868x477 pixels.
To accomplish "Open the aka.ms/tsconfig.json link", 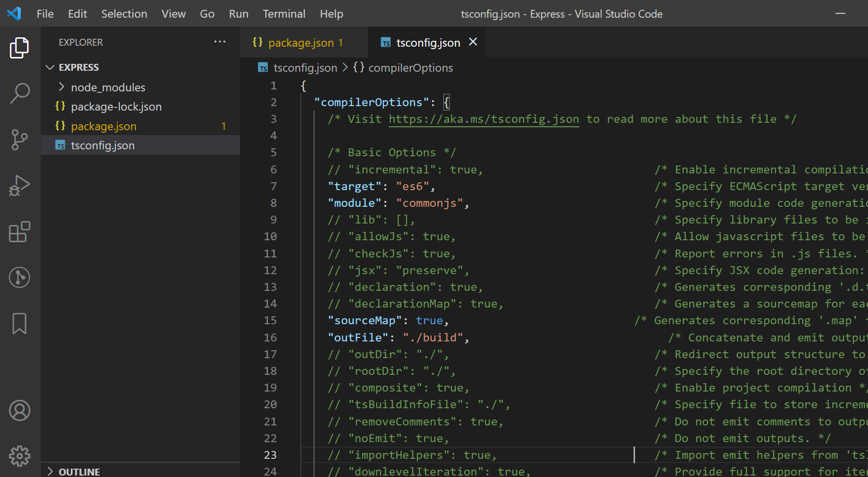I will point(483,119).
